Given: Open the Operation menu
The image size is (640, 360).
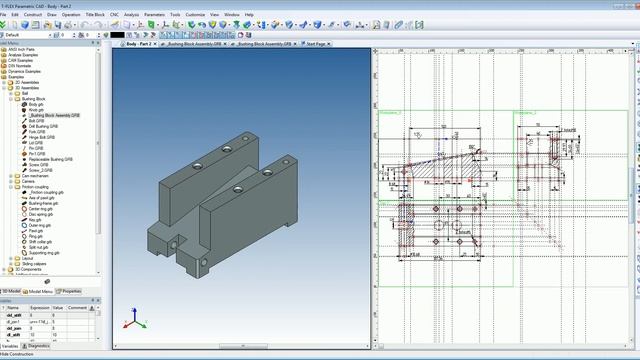Looking at the screenshot, I should [71, 15].
